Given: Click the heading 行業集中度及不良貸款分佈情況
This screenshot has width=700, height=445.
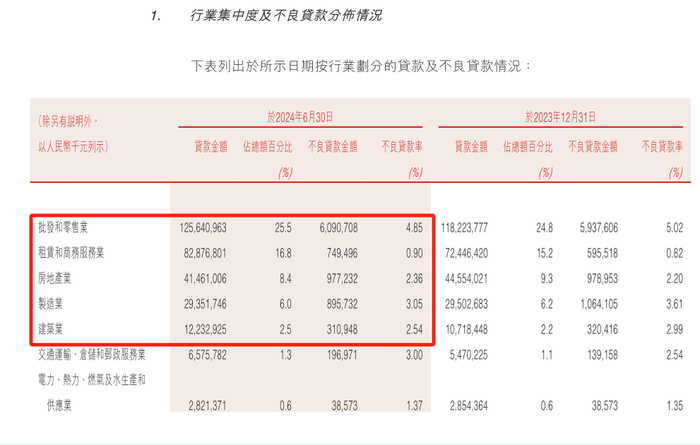Looking at the screenshot, I should click(x=286, y=16).
